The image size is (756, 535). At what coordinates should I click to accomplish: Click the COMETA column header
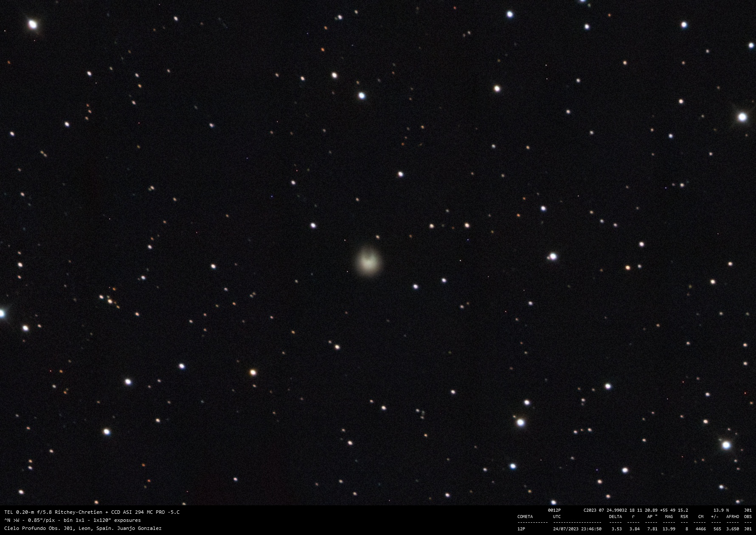[525, 517]
